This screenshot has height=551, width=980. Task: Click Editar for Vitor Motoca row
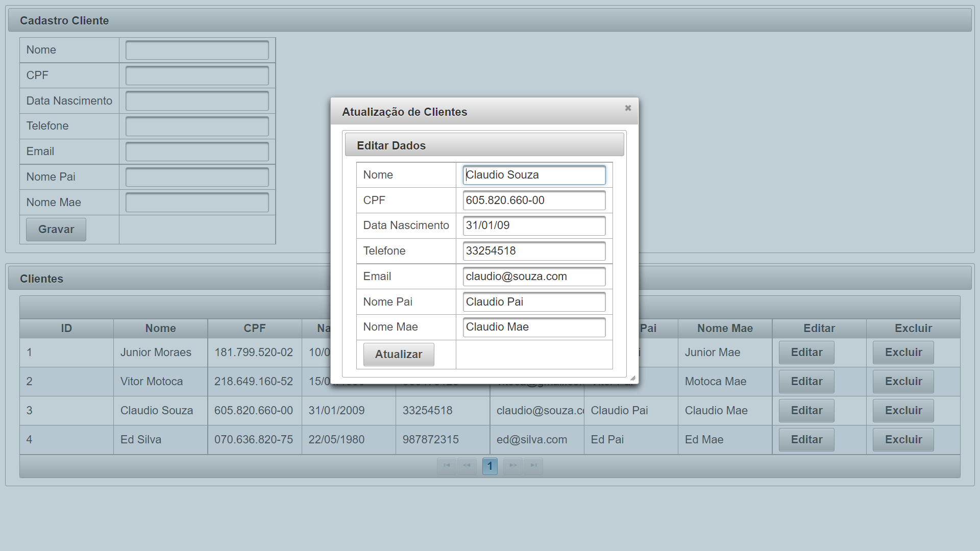coord(806,382)
